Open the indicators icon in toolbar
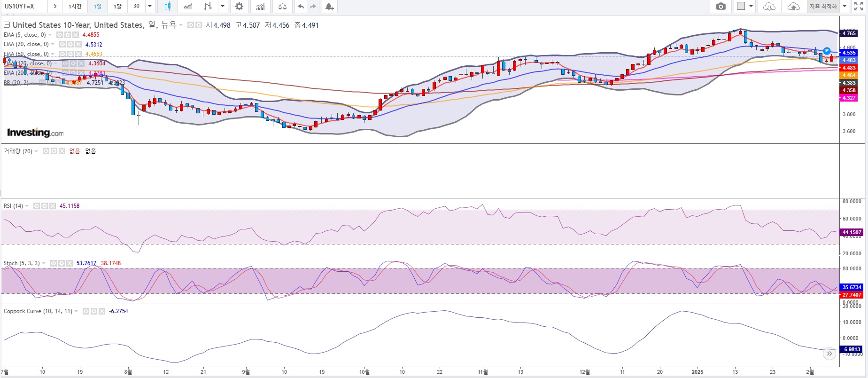 261,6
